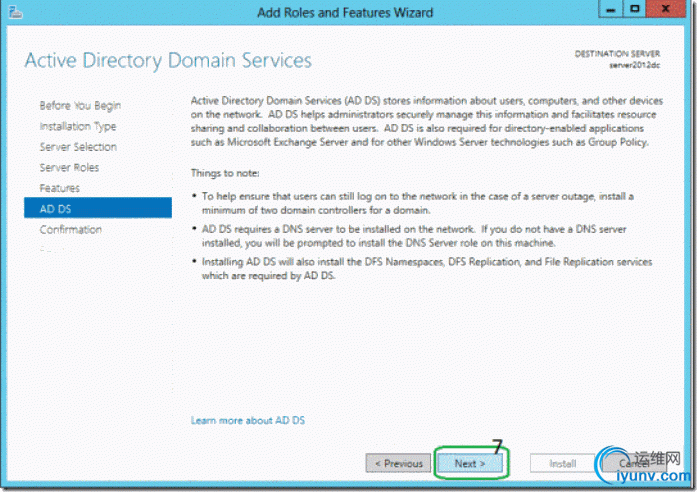Image resolution: width=697 pixels, height=492 pixels.
Task: Close the Add Roles and Features Wizard
Action: (665, 9)
